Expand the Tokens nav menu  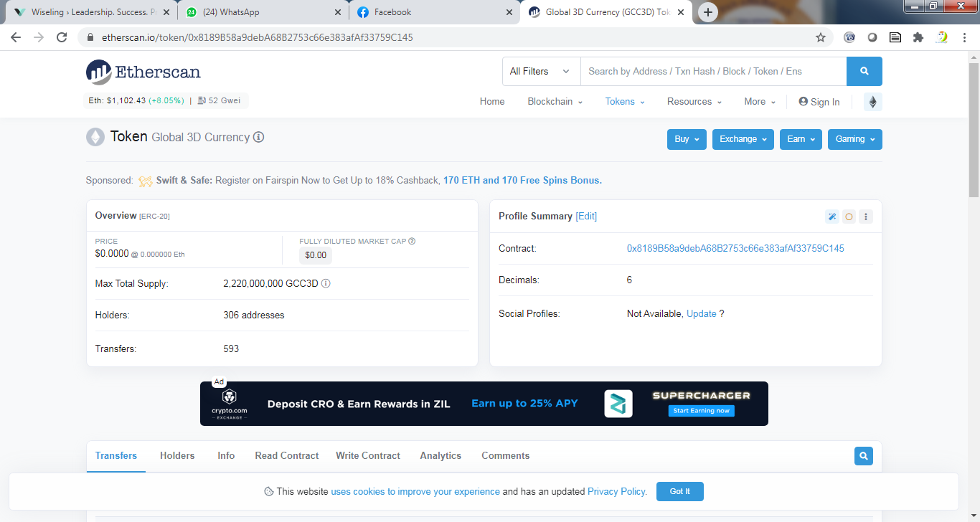pyautogui.click(x=625, y=102)
